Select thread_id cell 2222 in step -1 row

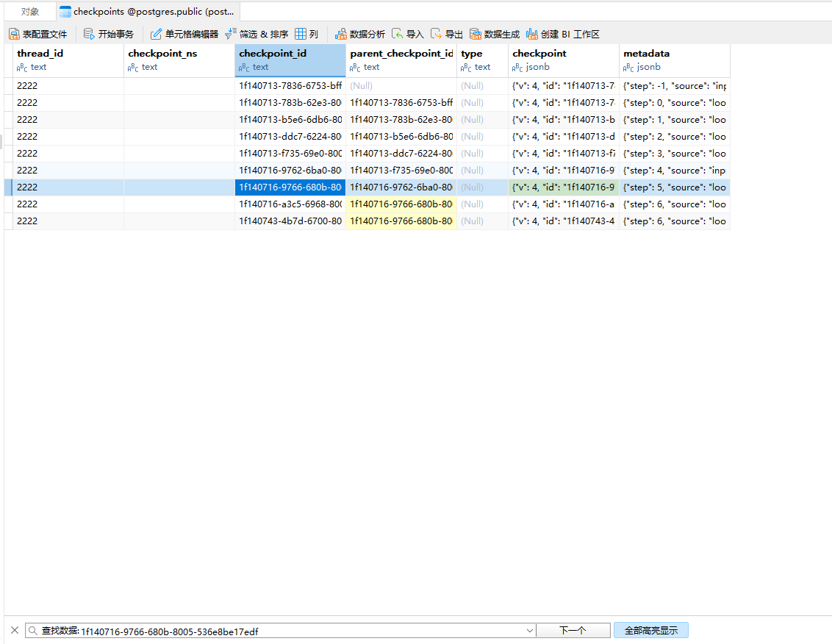pyautogui.click(x=68, y=86)
